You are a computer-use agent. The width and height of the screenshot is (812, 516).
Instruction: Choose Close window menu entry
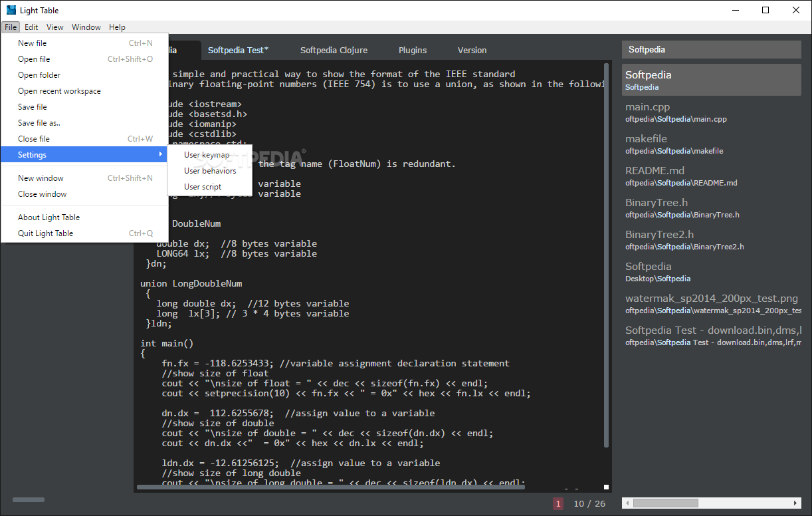[85, 194]
